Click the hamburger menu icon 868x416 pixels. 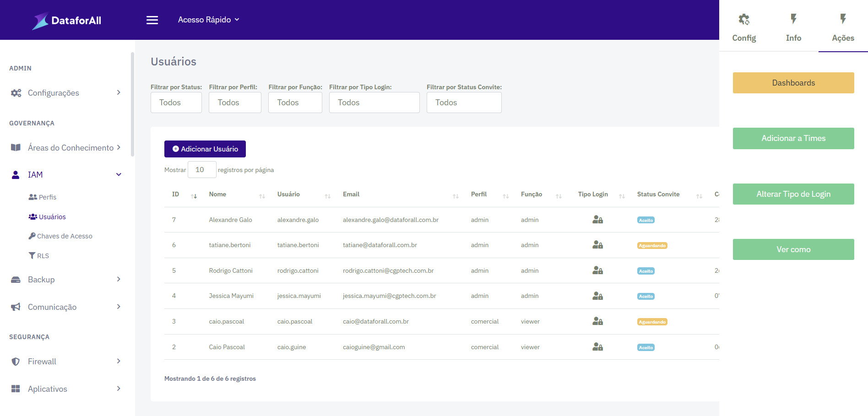pos(152,20)
